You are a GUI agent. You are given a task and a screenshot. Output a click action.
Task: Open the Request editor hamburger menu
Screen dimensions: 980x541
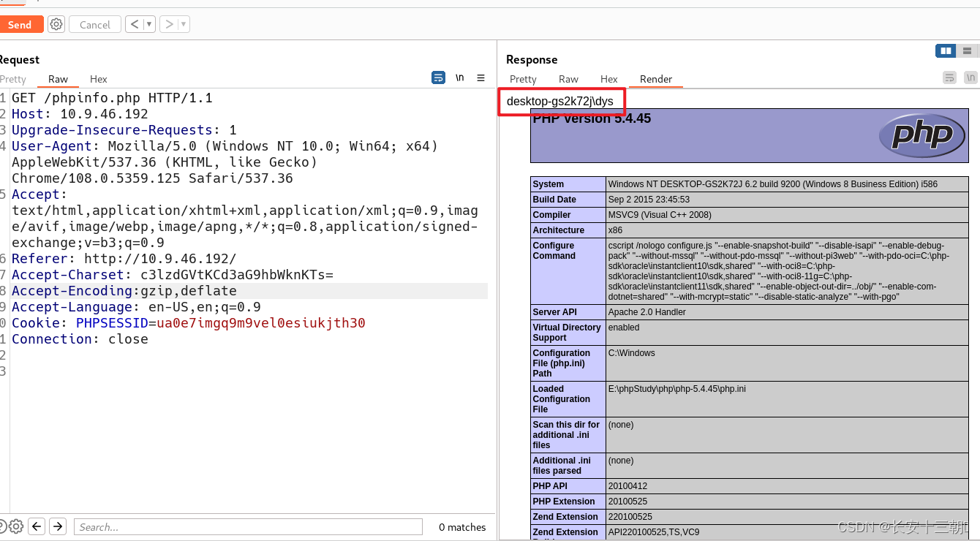coord(480,77)
